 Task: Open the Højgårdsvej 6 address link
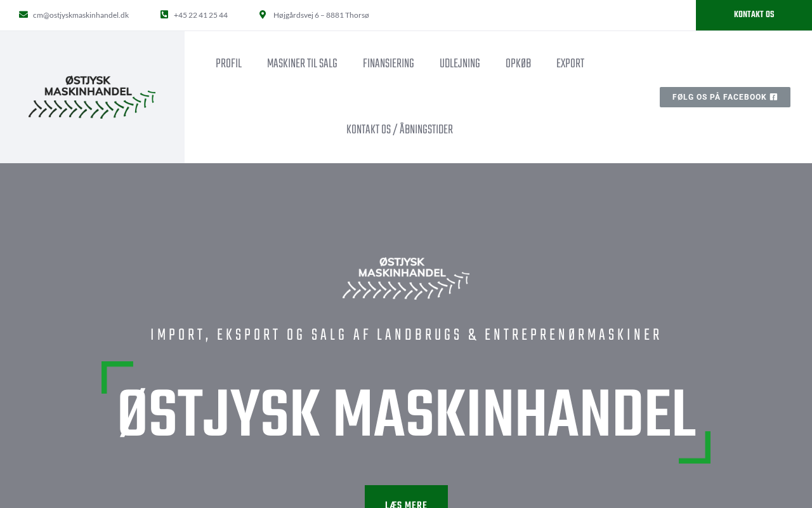pos(321,15)
